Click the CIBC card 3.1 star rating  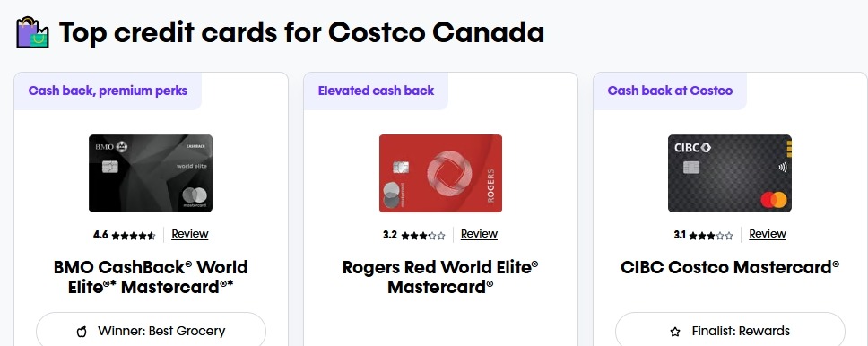(703, 235)
